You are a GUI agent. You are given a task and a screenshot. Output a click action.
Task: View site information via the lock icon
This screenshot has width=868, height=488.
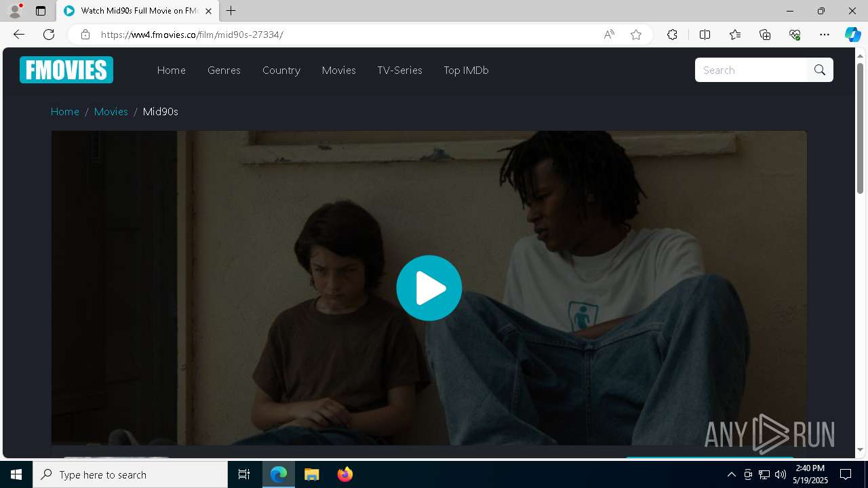click(x=85, y=35)
